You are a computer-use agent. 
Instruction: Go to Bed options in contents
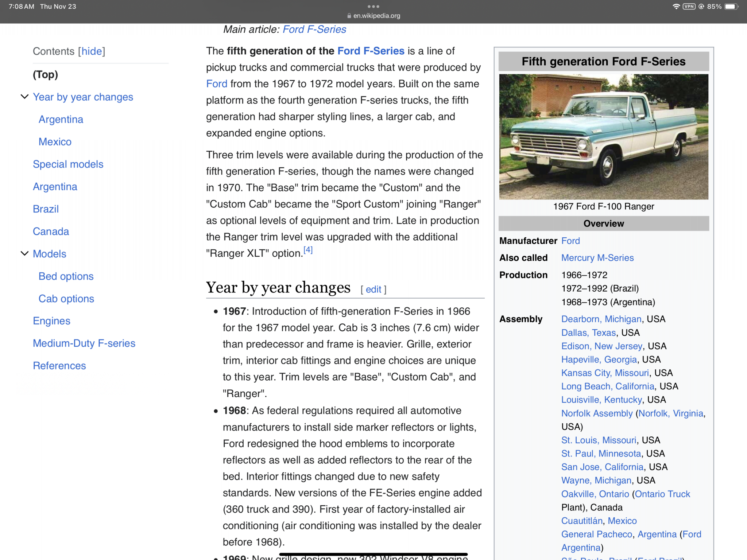(x=66, y=276)
